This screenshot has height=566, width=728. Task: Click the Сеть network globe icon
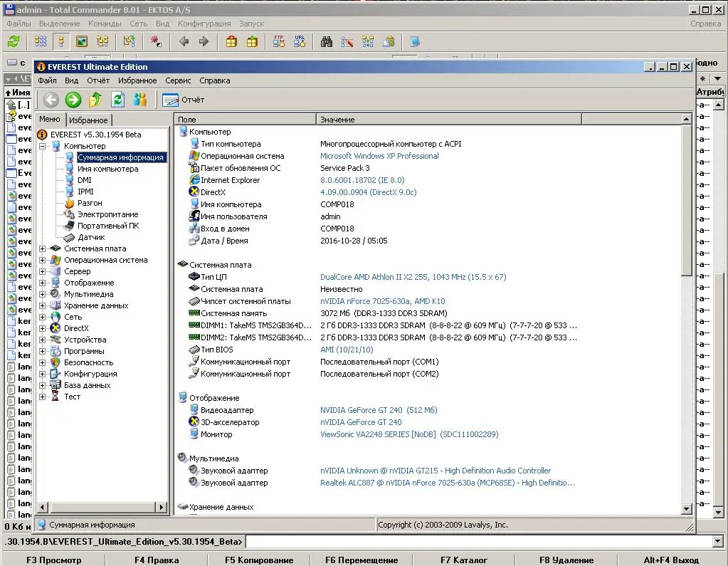pyautogui.click(x=56, y=317)
